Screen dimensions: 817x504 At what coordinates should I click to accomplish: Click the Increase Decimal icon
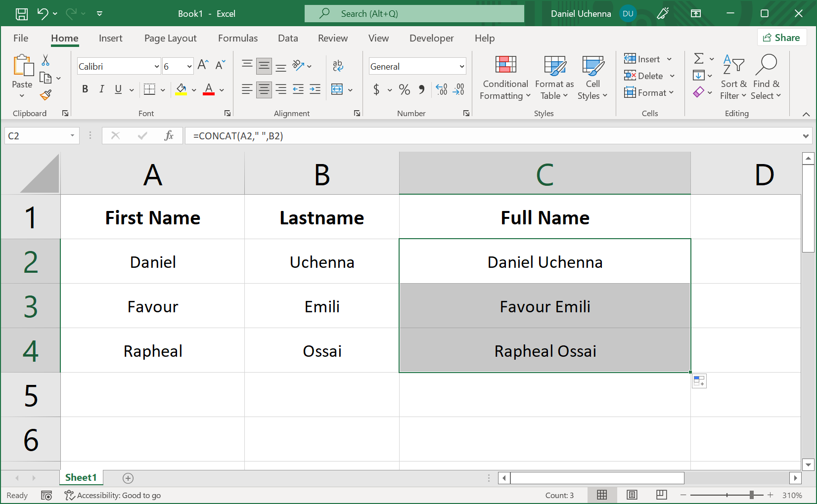click(x=441, y=89)
